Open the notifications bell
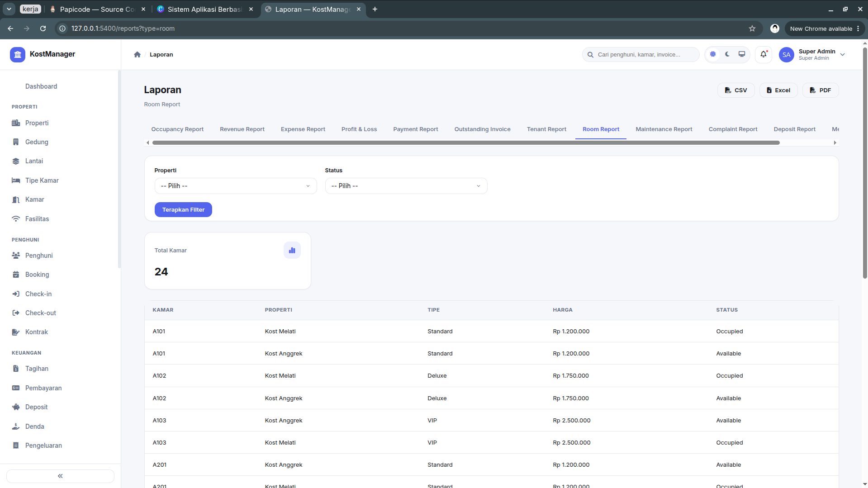 [x=764, y=54]
